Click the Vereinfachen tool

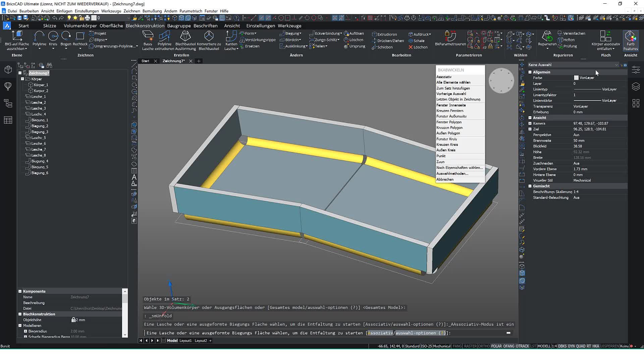tap(572, 34)
